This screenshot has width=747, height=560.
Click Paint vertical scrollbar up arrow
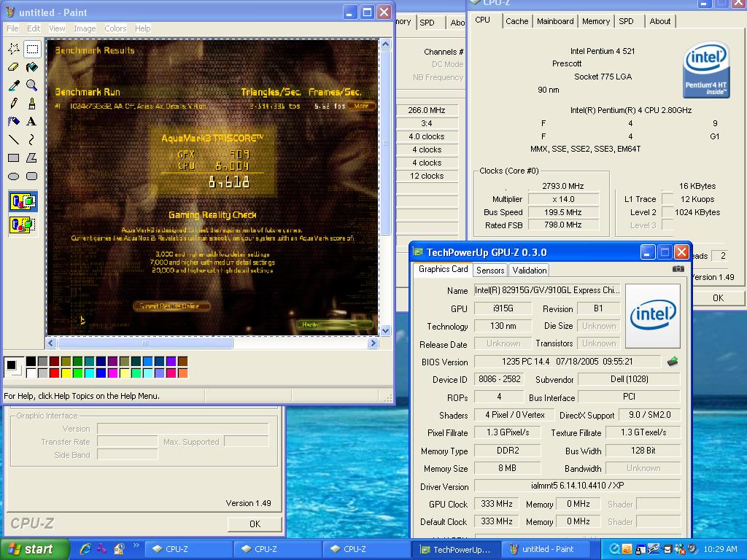click(385, 44)
